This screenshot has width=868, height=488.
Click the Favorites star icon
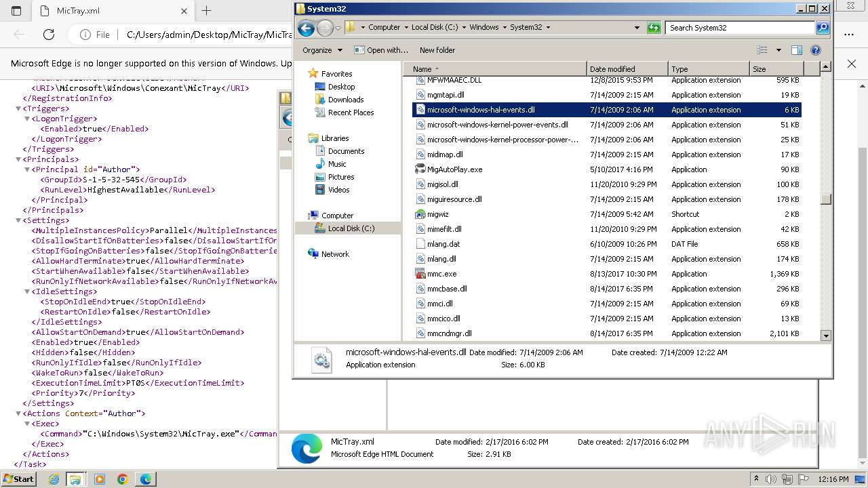(x=313, y=73)
